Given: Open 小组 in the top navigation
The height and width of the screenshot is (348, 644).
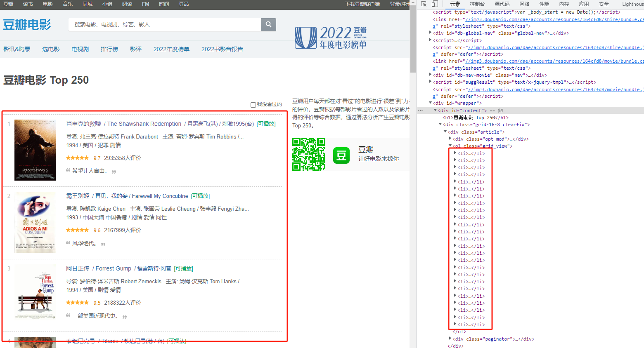Looking at the screenshot, I should pos(107,4).
